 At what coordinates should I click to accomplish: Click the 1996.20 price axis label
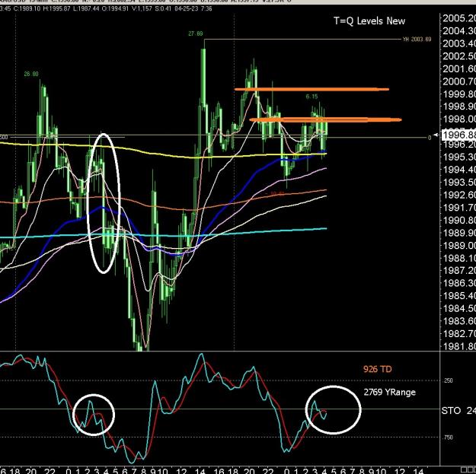pos(459,145)
